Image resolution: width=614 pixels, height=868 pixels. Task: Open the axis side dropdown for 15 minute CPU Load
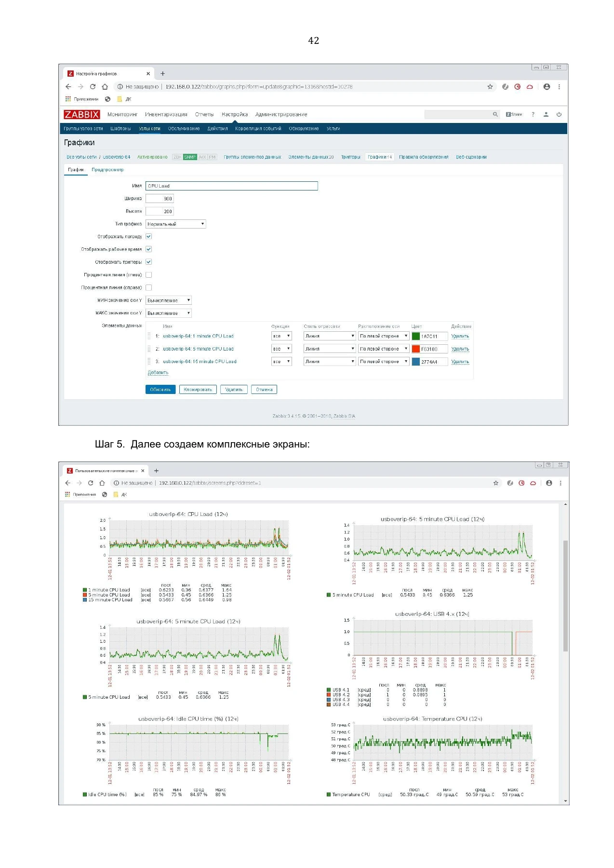tap(384, 361)
